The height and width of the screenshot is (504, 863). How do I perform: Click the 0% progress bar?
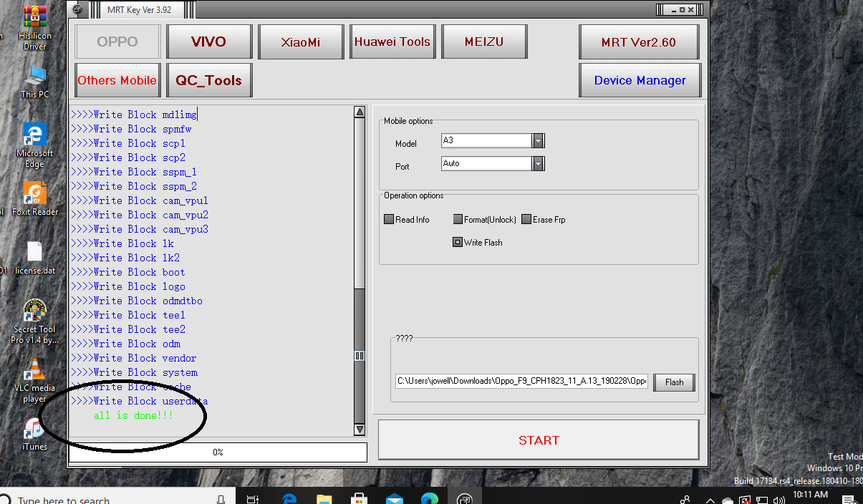click(x=218, y=452)
